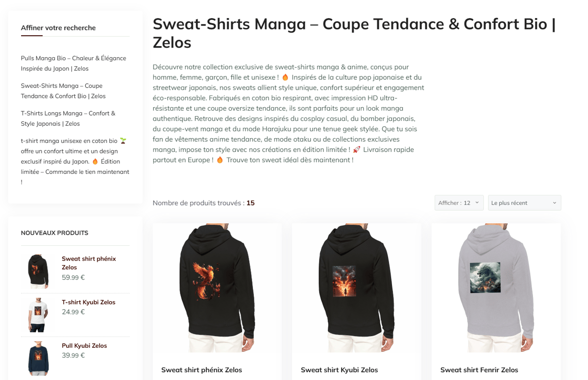This screenshot has width=588, height=380.
Task: Click Sweat shirt phénix Zelos sidebar thumbnail
Action: [38, 271]
